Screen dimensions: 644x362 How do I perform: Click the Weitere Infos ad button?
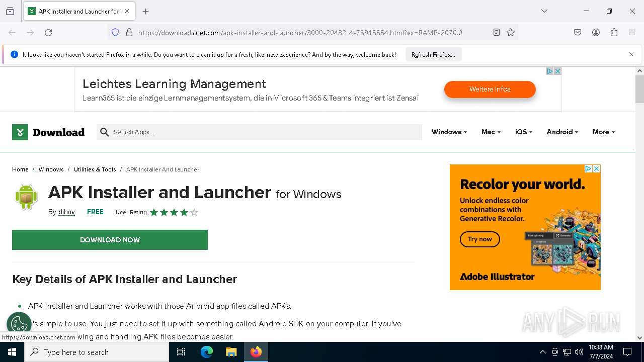(x=490, y=89)
